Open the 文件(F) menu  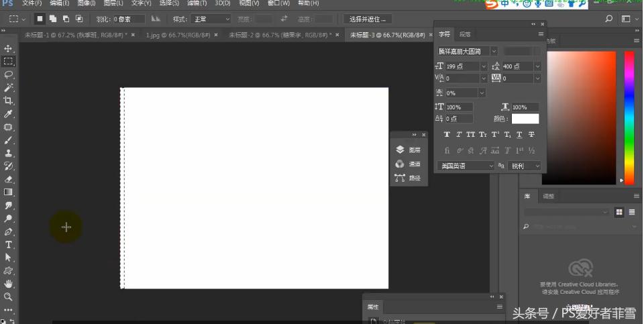click(32, 3)
